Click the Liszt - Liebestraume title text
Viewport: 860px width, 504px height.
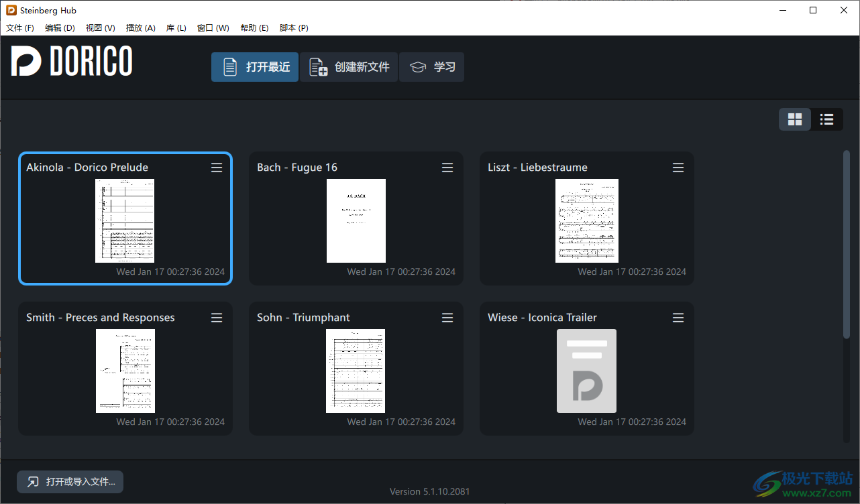537,168
